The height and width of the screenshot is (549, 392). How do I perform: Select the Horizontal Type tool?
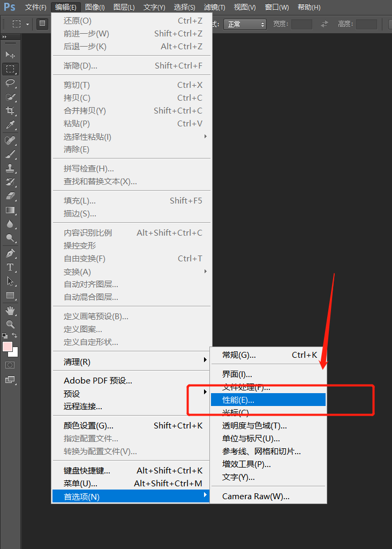10,267
